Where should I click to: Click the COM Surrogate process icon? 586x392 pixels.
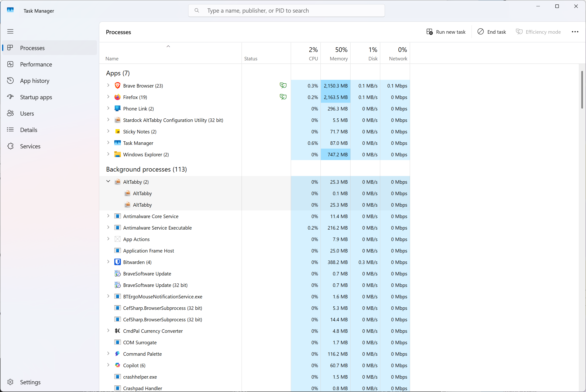[x=117, y=342]
